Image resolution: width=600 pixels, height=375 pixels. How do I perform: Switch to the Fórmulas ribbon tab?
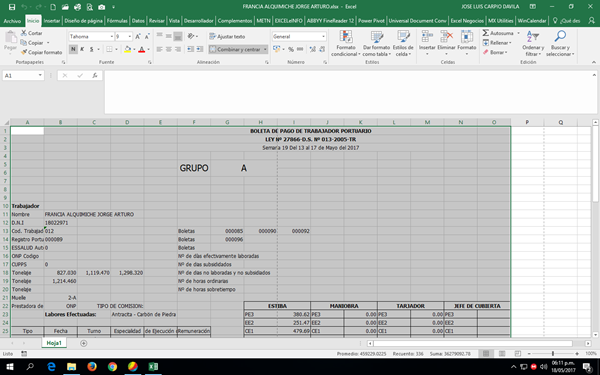pyautogui.click(x=117, y=21)
